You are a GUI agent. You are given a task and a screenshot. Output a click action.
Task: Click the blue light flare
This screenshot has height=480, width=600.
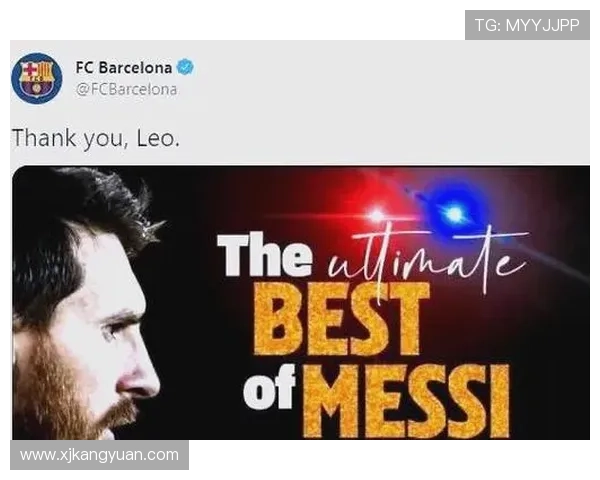pyautogui.click(x=454, y=213)
